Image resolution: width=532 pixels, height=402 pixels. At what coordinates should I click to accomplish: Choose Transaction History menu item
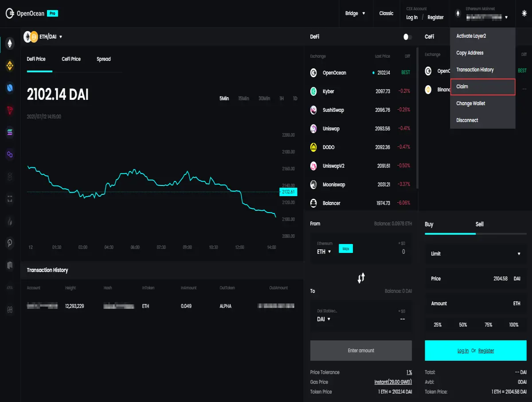[x=483, y=70]
